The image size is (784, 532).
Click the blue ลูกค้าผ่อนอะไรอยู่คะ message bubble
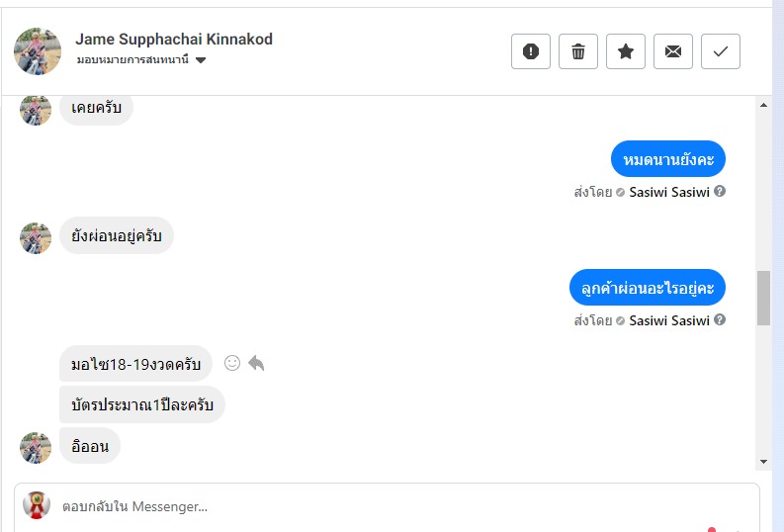pyautogui.click(x=648, y=287)
